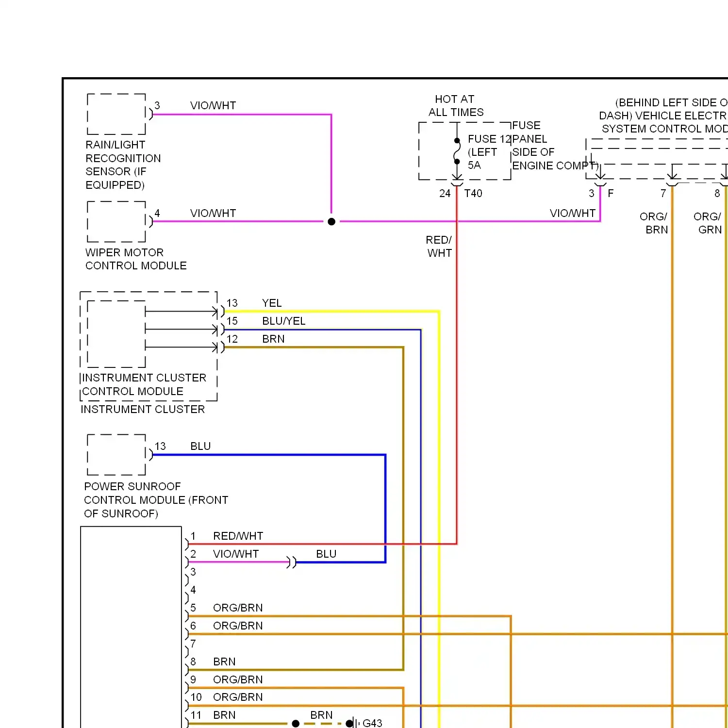The height and width of the screenshot is (728, 728).
Task: Click the ORG/BRN label under module pin 7
Action: pyautogui.click(x=654, y=223)
